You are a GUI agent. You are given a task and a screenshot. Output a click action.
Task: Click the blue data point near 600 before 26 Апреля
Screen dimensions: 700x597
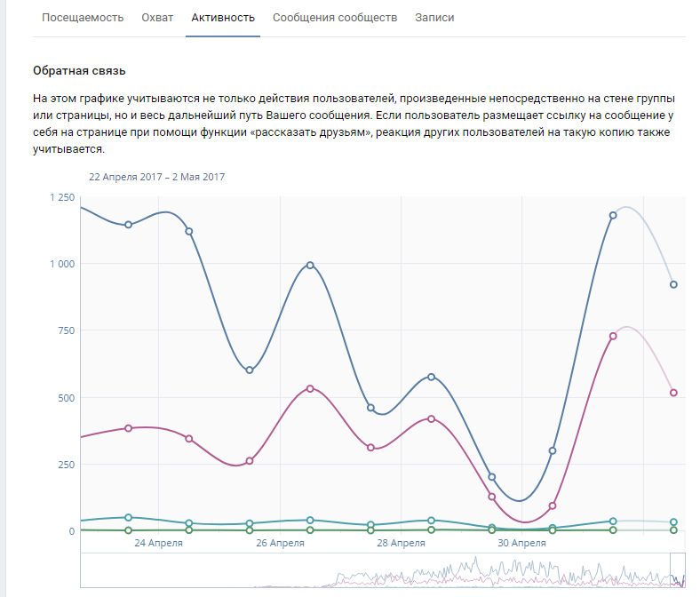click(x=250, y=370)
